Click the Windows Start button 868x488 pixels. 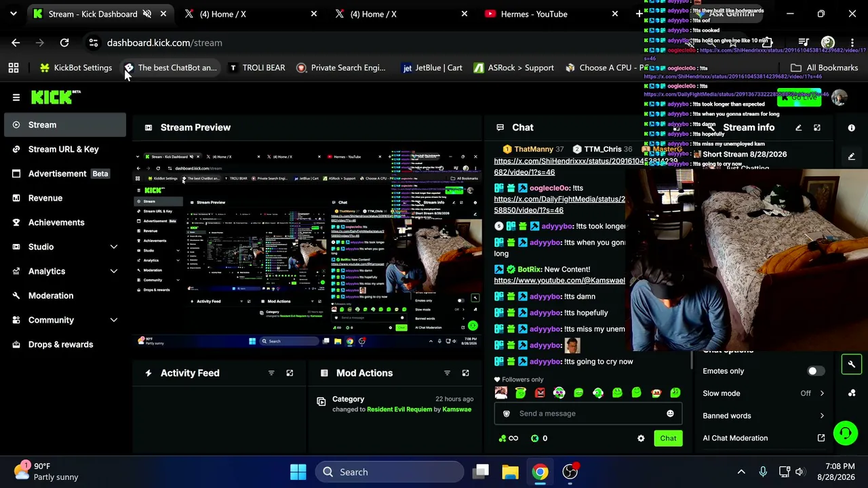click(298, 472)
